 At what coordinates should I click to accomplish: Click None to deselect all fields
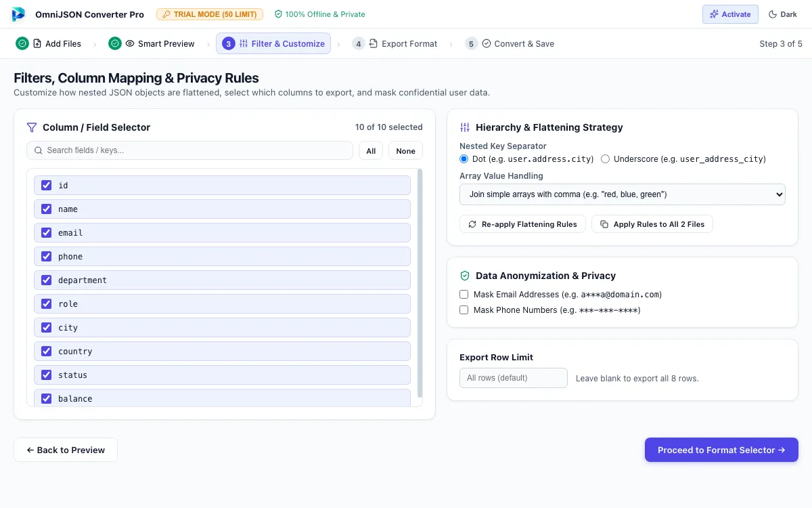coord(406,150)
